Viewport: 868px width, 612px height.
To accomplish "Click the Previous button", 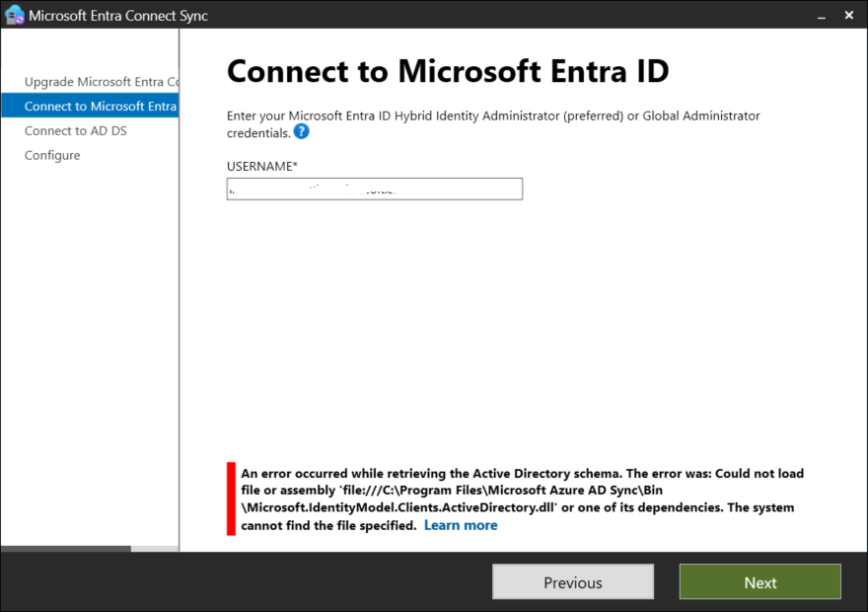I will point(573,581).
